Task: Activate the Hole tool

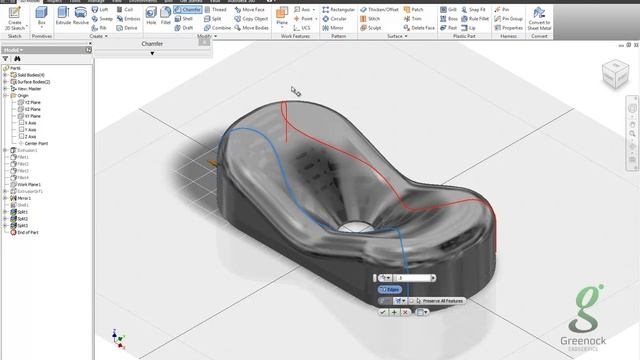Action: (151, 16)
